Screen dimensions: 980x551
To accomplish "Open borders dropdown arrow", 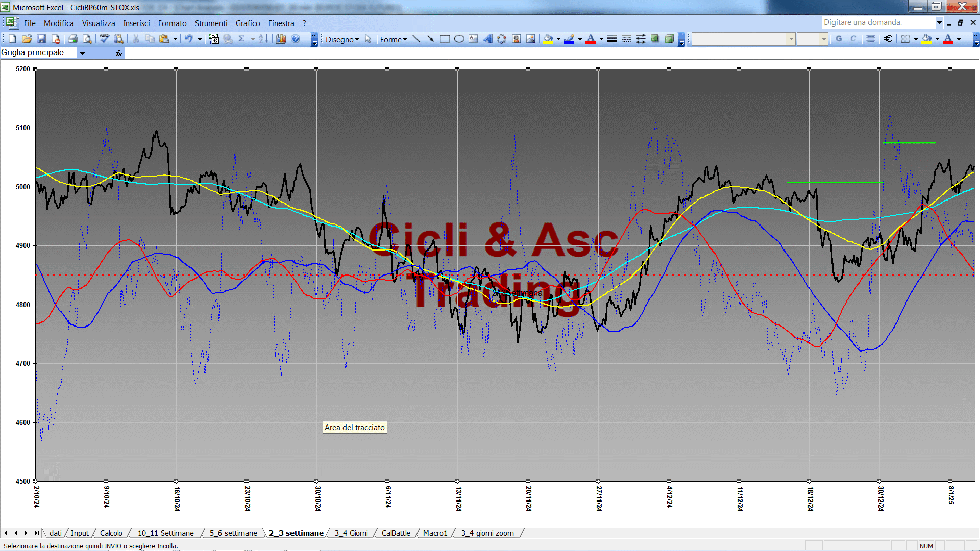I will point(916,39).
